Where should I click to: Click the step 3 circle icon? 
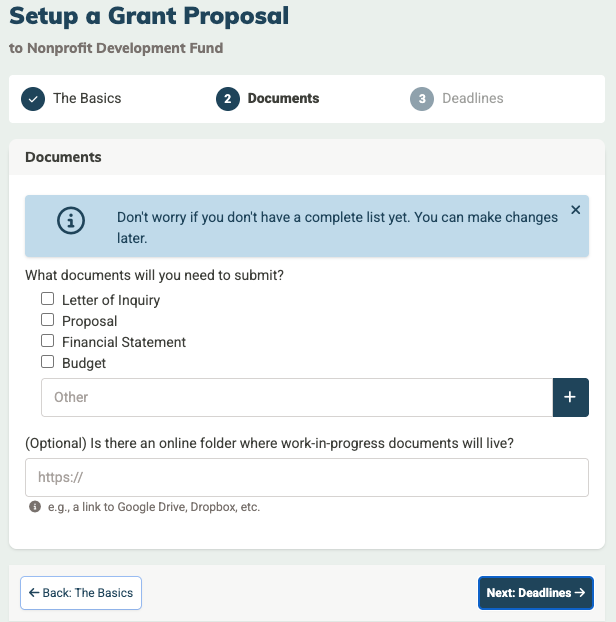pos(422,99)
